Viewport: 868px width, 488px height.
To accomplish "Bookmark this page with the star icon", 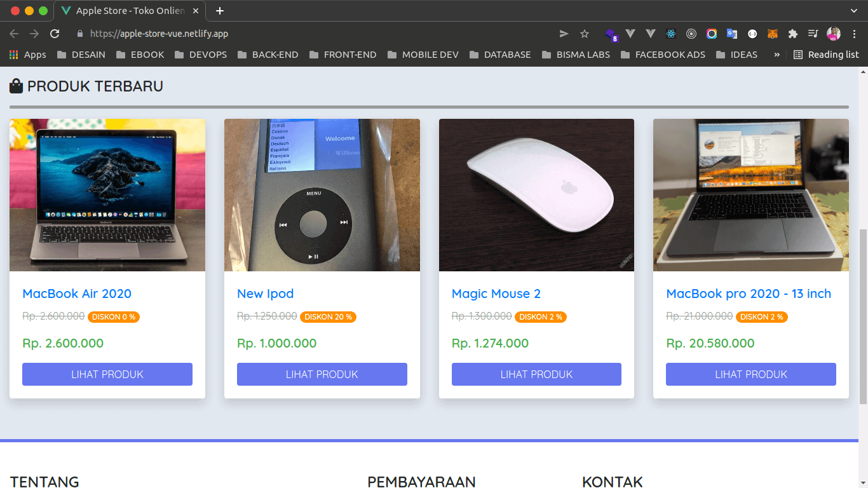I will (585, 34).
